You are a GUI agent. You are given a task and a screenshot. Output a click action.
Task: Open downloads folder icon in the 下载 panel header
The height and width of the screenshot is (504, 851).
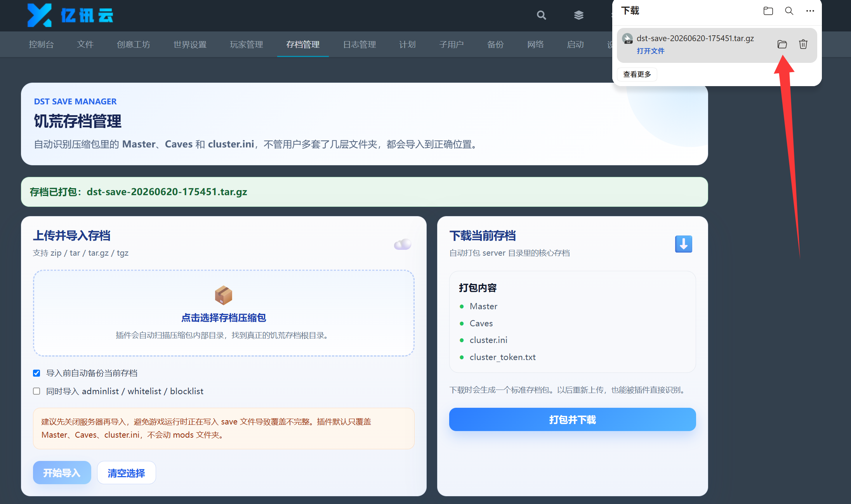point(768,11)
